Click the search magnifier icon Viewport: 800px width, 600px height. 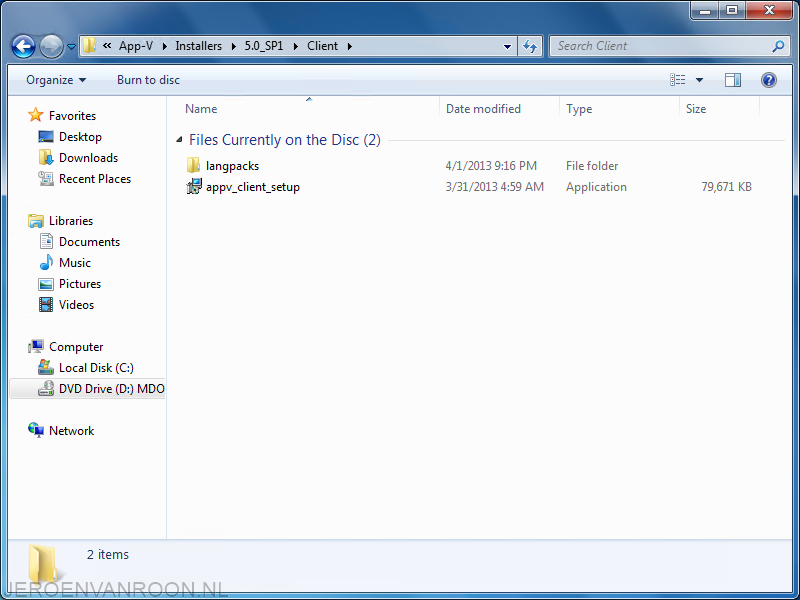pyautogui.click(x=778, y=46)
